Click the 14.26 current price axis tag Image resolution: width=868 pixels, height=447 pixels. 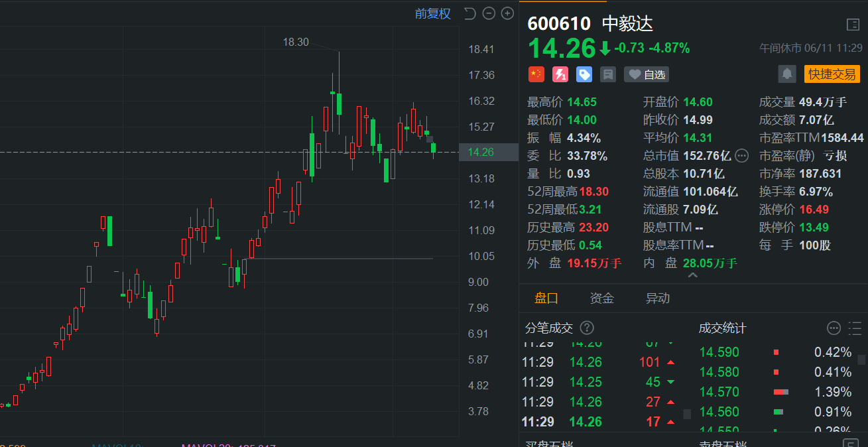click(x=489, y=152)
